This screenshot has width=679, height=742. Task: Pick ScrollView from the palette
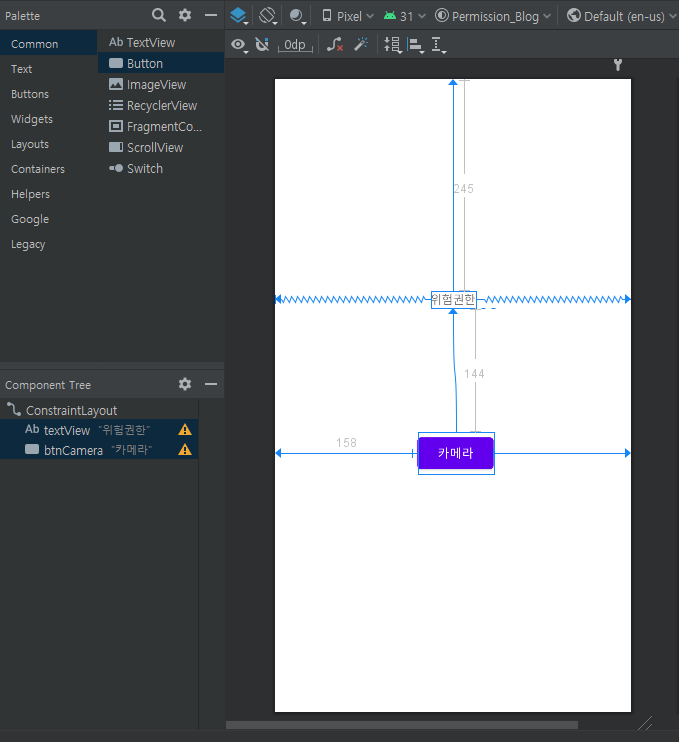(x=161, y=148)
